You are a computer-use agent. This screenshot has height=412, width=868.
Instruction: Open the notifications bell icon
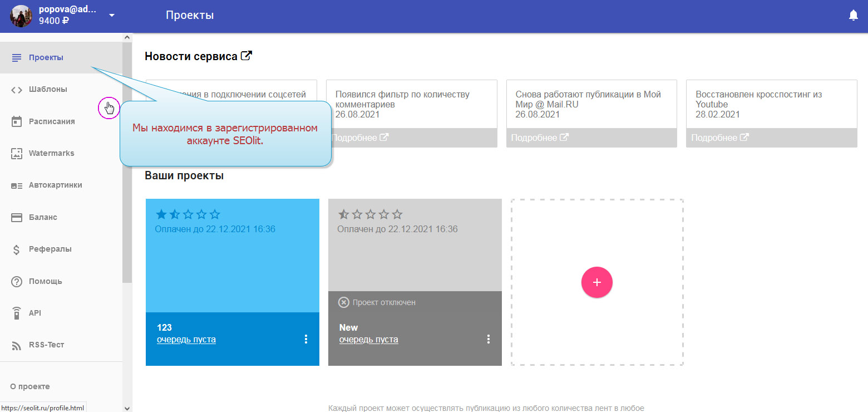click(x=853, y=16)
